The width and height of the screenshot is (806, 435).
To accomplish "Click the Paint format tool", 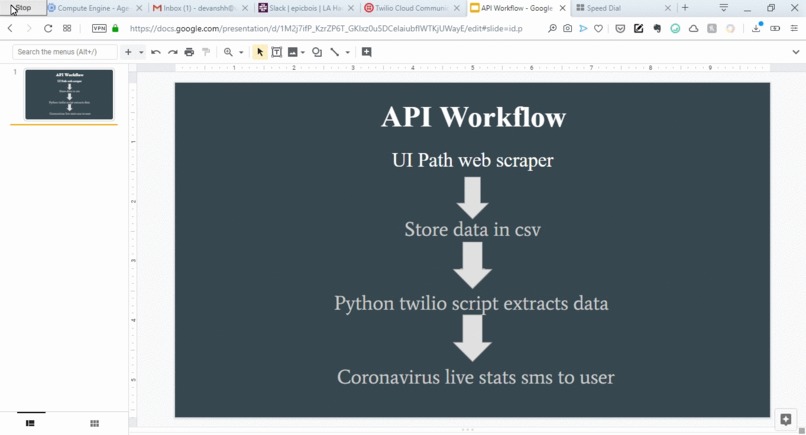I will (206, 52).
